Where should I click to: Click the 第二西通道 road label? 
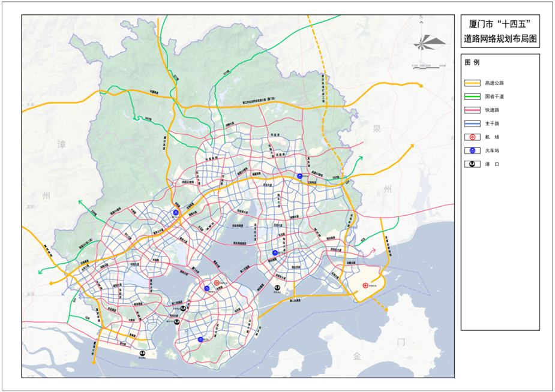coord(177,303)
